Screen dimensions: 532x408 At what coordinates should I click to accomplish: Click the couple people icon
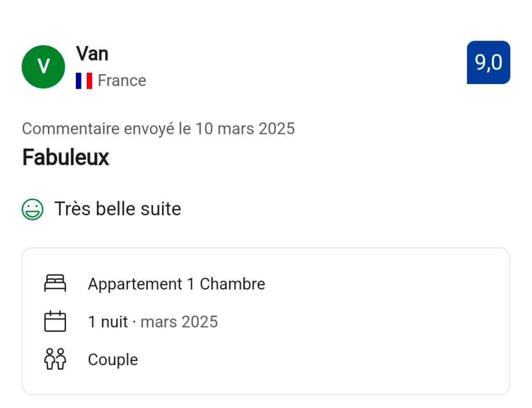[55, 359]
